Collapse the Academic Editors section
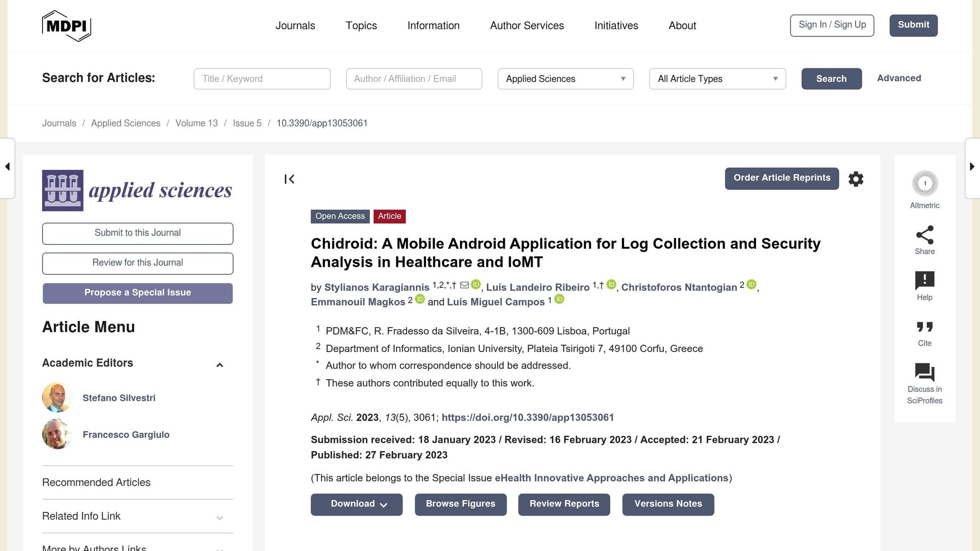The width and height of the screenshot is (980, 551). [x=220, y=365]
